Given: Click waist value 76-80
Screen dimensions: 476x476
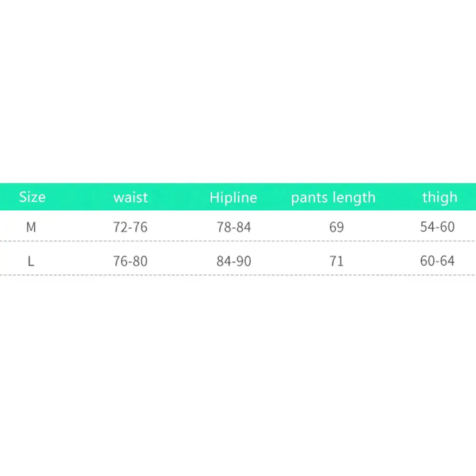Looking at the screenshot, I should point(130,261).
